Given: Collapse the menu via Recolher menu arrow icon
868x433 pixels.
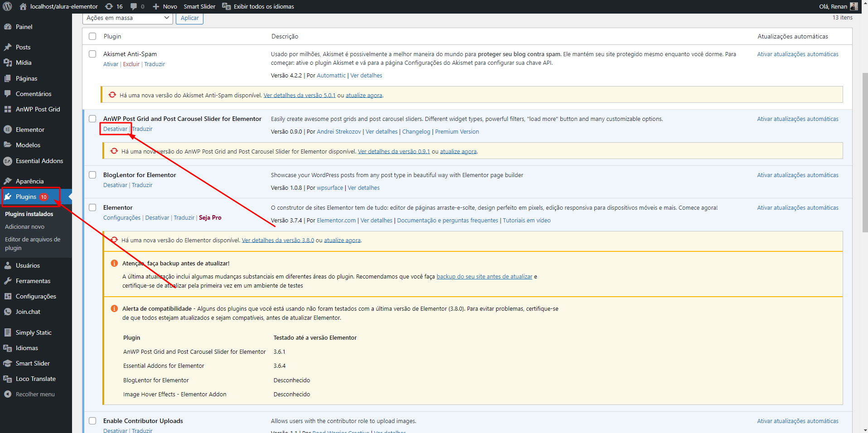Looking at the screenshot, I should point(8,394).
